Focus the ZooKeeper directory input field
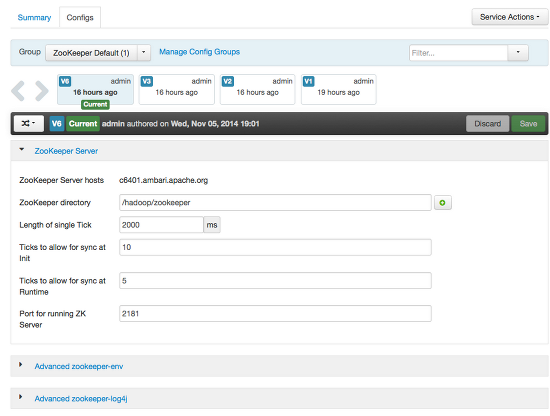 coord(275,202)
